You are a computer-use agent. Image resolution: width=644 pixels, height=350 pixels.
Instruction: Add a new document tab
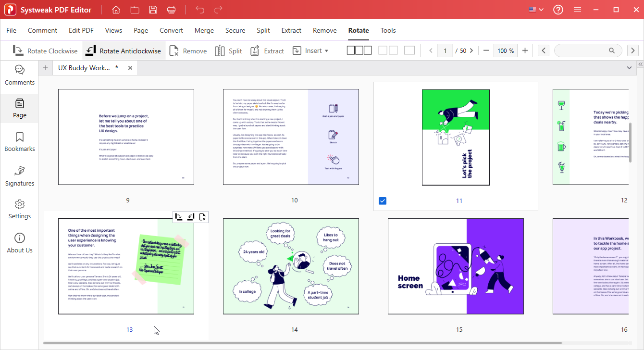coord(46,68)
